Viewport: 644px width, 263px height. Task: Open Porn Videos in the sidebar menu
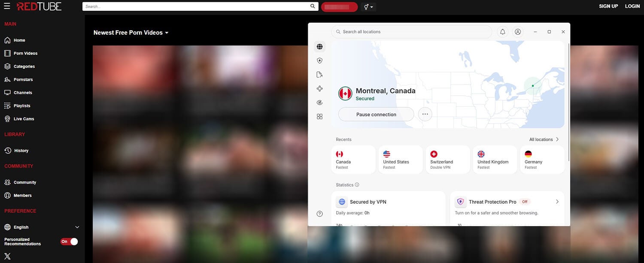click(x=25, y=54)
